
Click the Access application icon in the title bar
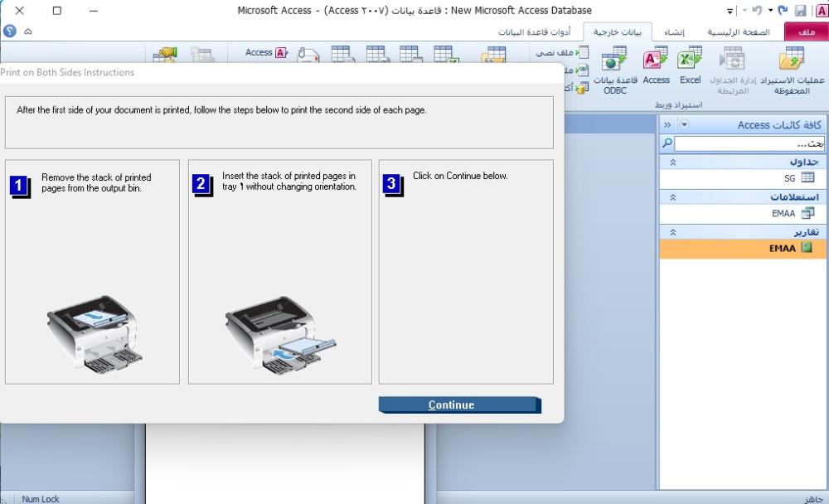(x=822, y=10)
